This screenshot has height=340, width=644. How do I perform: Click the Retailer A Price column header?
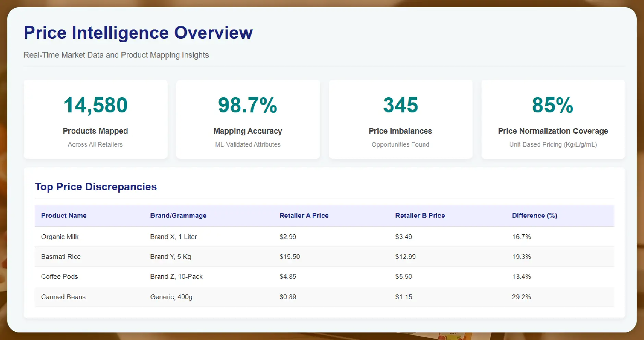[304, 215]
